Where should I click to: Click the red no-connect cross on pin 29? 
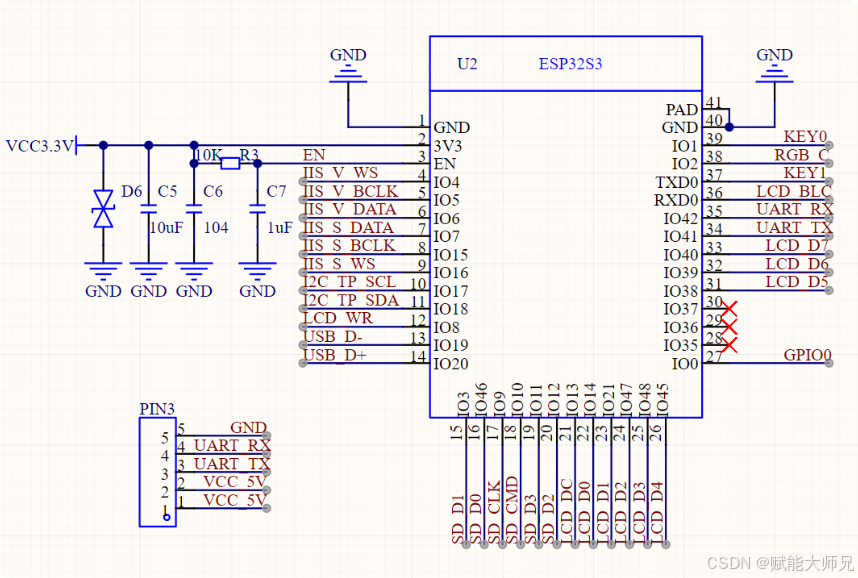tap(729, 327)
